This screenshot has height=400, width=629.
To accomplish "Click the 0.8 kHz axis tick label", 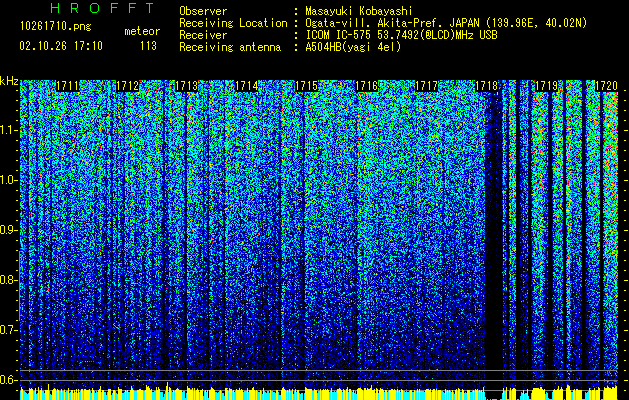I will pyautogui.click(x=9, y=280).
